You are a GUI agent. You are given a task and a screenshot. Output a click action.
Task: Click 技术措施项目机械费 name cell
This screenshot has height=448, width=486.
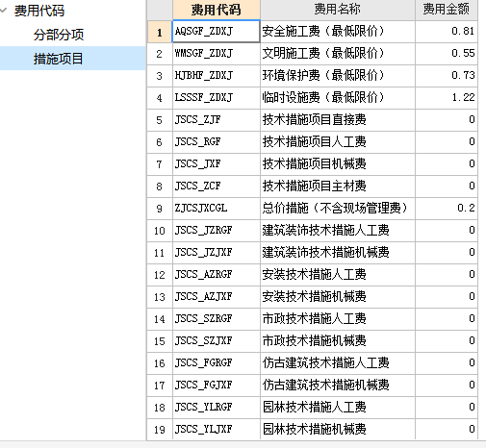338,164
